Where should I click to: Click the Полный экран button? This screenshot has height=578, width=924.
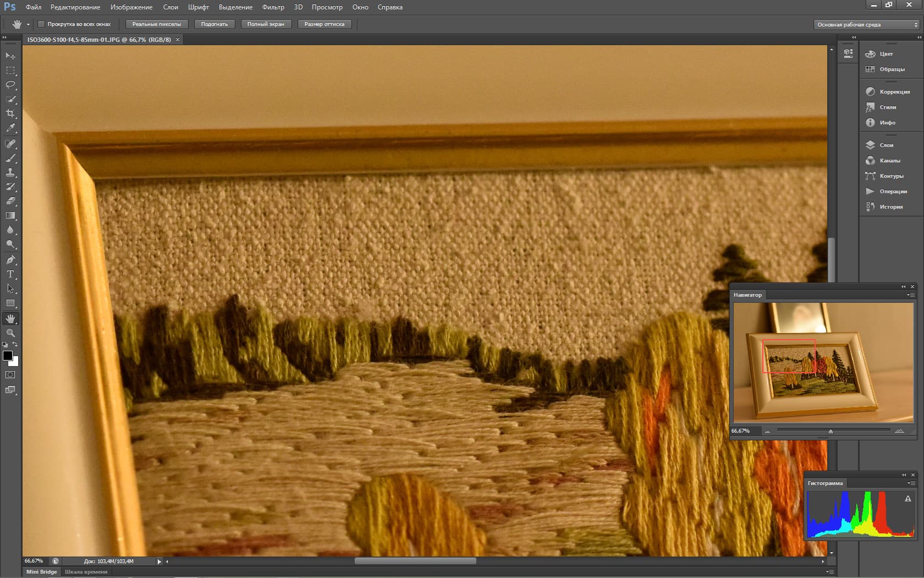click(266, 24)
